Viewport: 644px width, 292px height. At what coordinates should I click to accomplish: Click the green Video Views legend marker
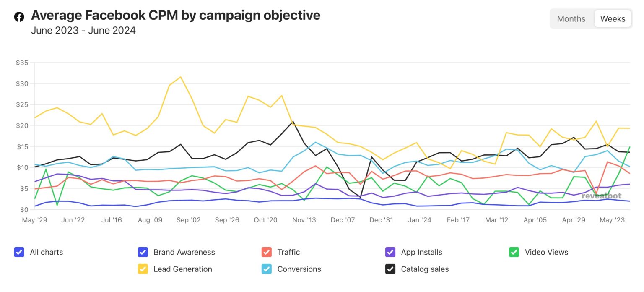[514, 252]
